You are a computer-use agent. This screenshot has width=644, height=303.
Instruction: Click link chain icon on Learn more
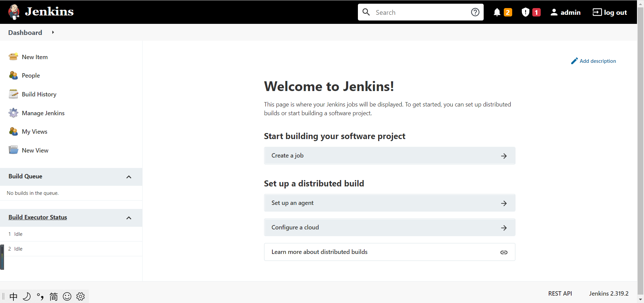[x=504, y=252]
